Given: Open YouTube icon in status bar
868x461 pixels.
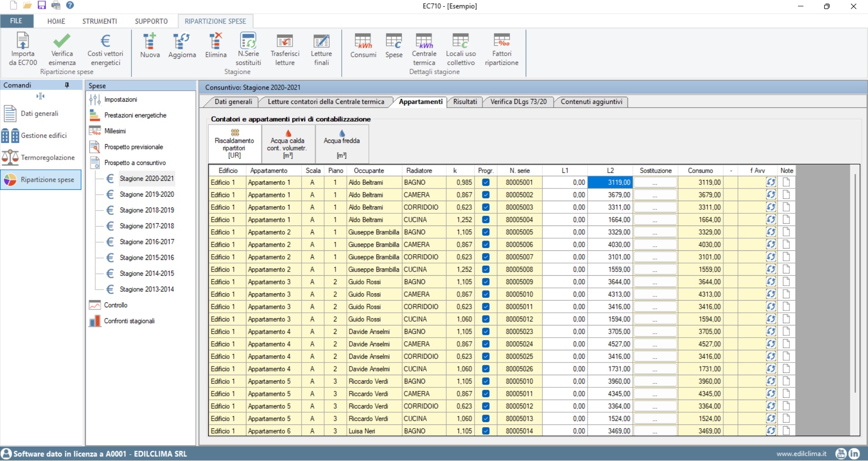Looking at the screenshot, I should tap(841, 453).
